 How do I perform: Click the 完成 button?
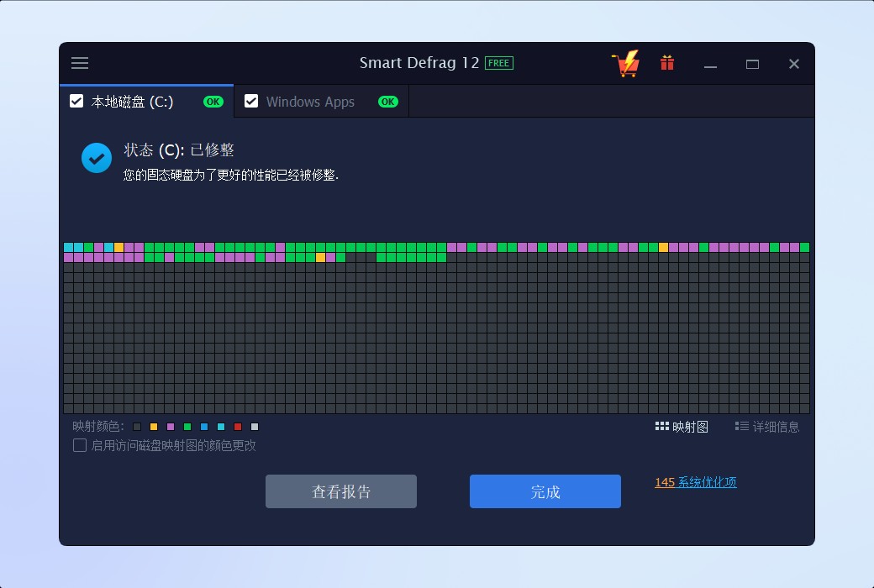pos(545,491)
